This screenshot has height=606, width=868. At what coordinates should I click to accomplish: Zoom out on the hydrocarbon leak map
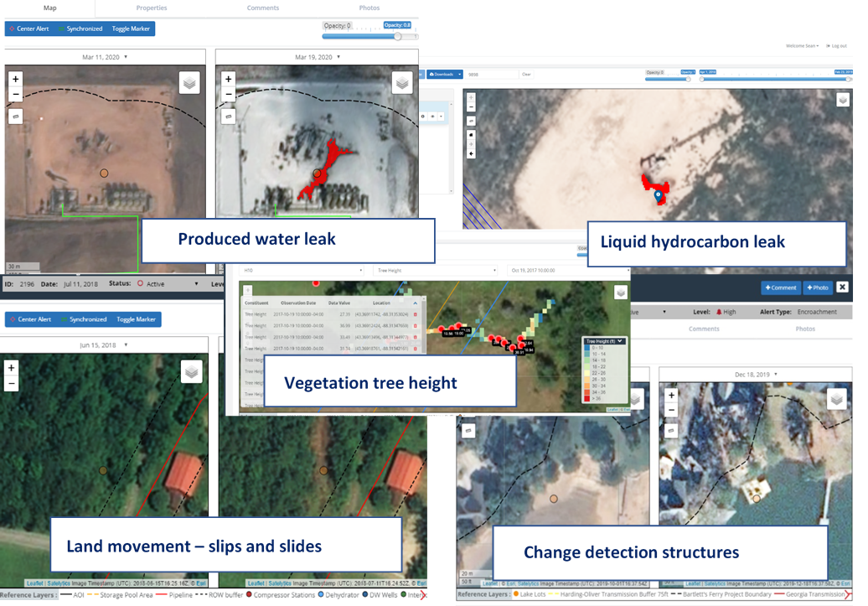pyautogui.click(x=471, y=107)
